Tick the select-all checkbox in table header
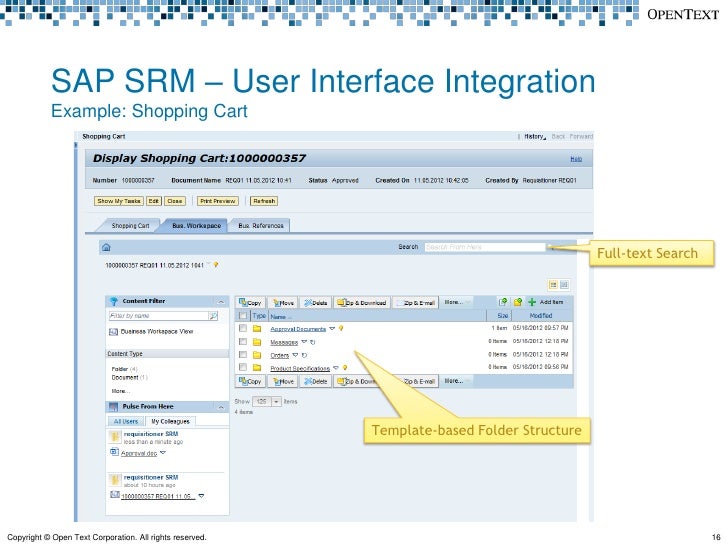The height and width of the screenshot is (546, 728). click(242, 316)
